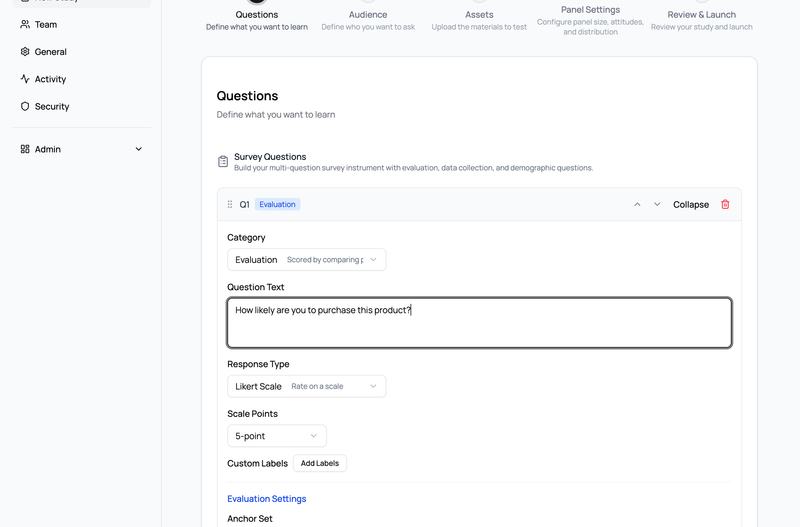Screen dimensions: 800x527
Task: Delete question Q1 with trash icon
Action: pos(725,204)
